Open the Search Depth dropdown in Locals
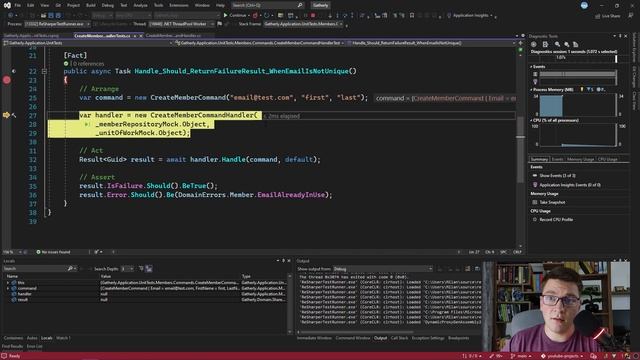This screenshot has width=640, height=360. (x=128, y=269)
